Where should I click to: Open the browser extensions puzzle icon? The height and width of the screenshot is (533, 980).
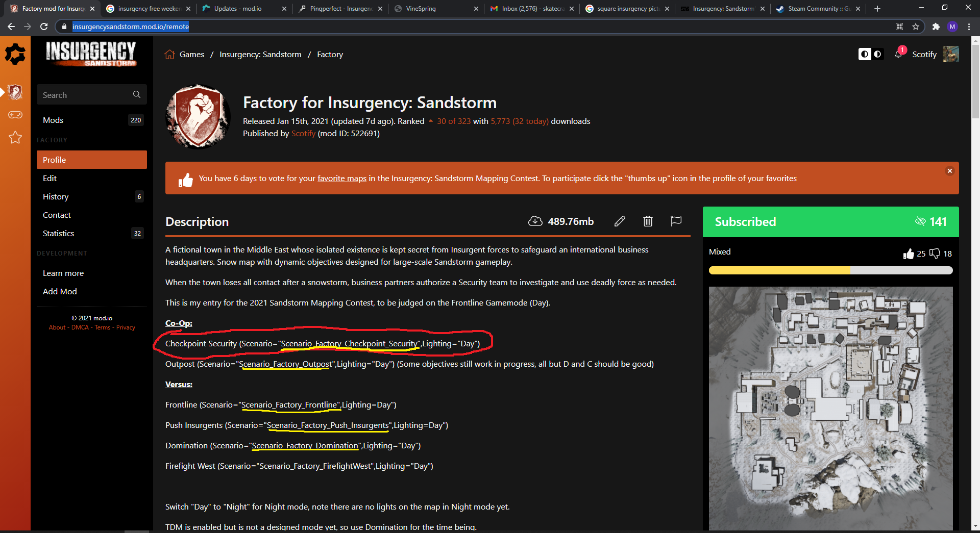(936, 27)
